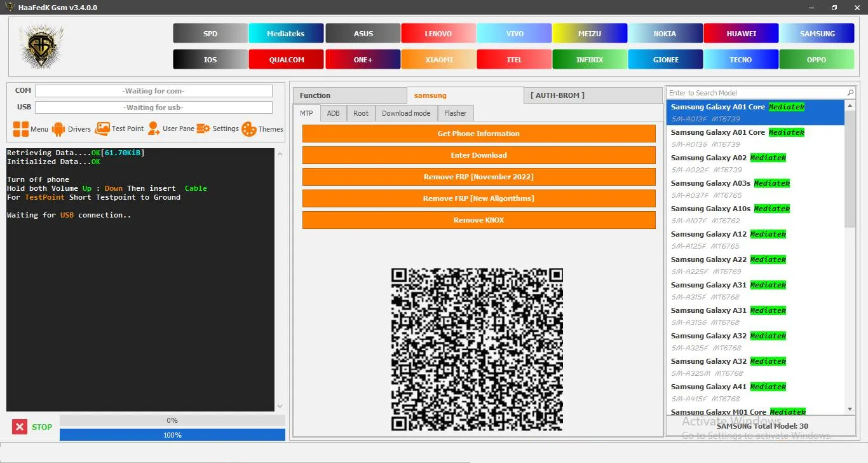Select the NOKIA brand button
The image size is (868, 463).
665,34
